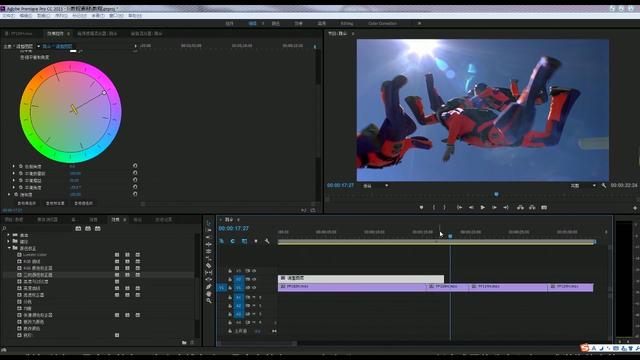Expand first parameter below the color wheel
640x360 pixels.
tap(14, 167)
